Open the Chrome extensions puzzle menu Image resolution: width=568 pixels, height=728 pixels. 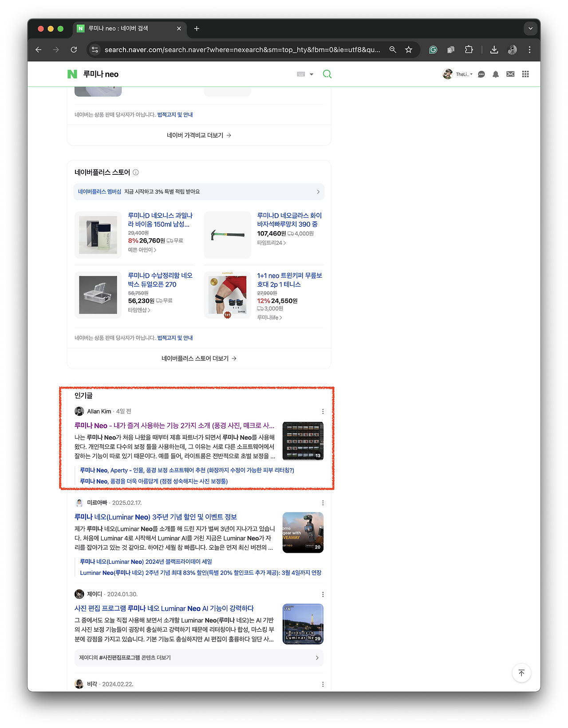[x=469, y=50]
